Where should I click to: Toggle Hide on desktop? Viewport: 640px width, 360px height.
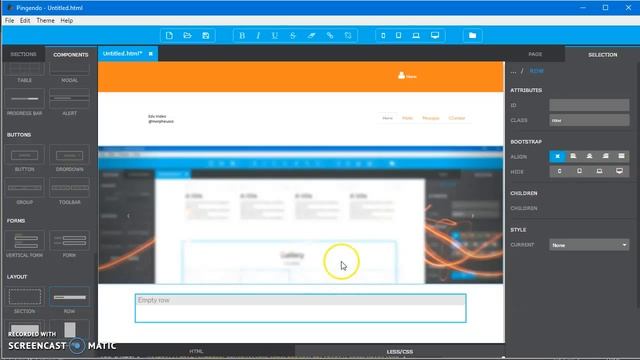619,171
